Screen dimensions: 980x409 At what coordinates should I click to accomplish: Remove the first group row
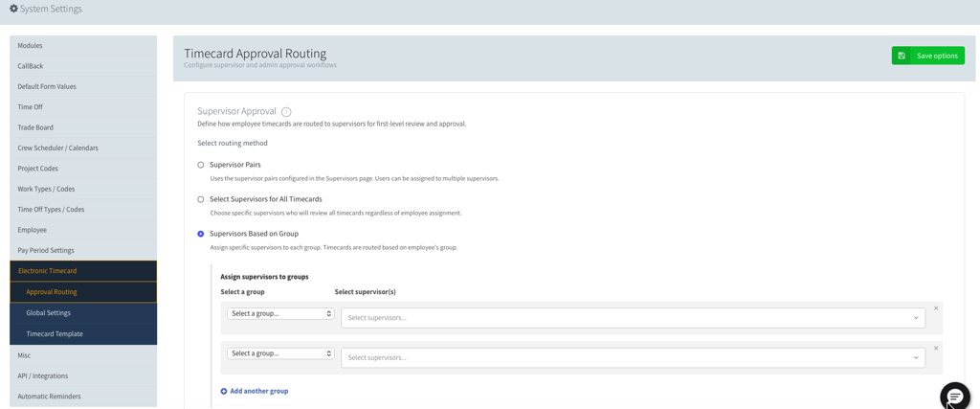pyautogui.click(x=936, y=308)
